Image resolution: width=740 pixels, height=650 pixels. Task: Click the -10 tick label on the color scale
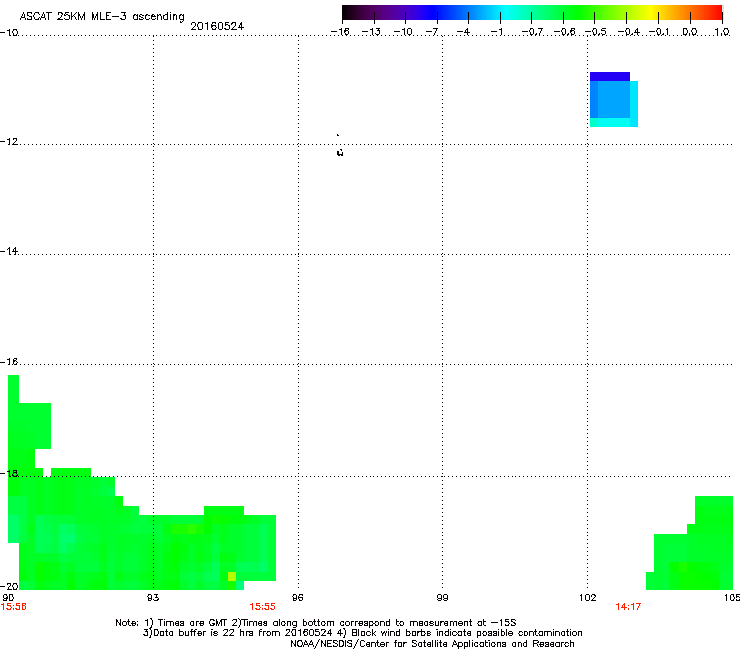pyautogui.click(x=403, y=32)
